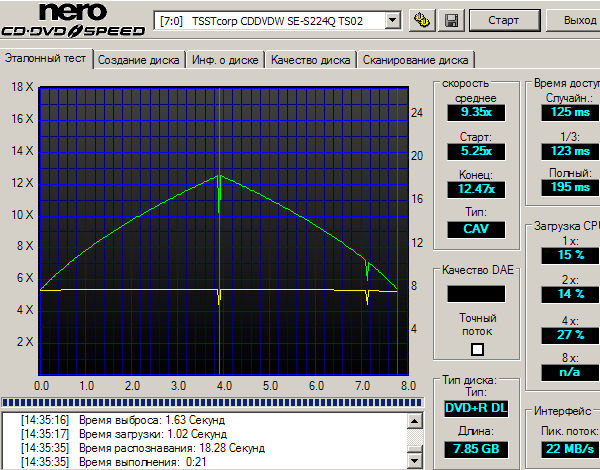The width and height of the screenshot is (600, 470).
Task: Switch to Сканирование диска tab
Action: click(415, 60)
